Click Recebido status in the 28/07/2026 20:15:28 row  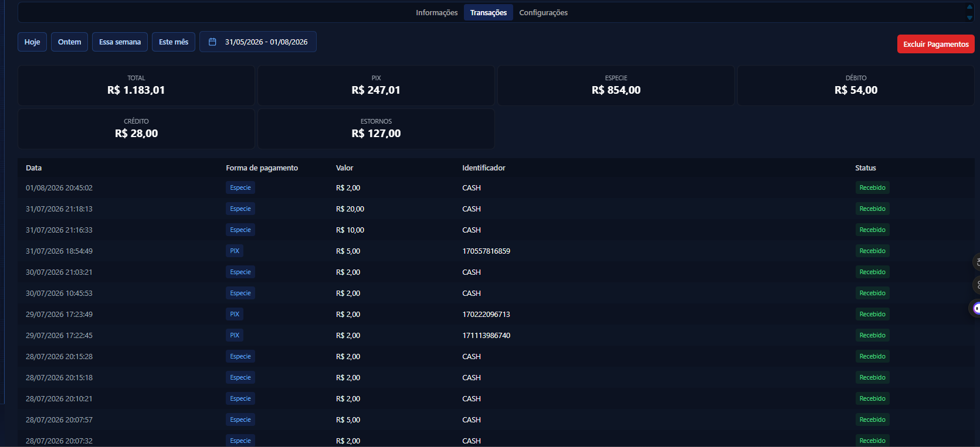872,356
